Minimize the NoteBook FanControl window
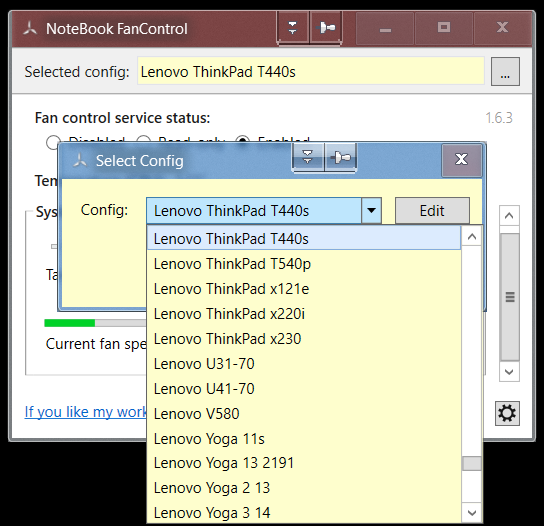This screenshot has width=544, height=526. 385,29
